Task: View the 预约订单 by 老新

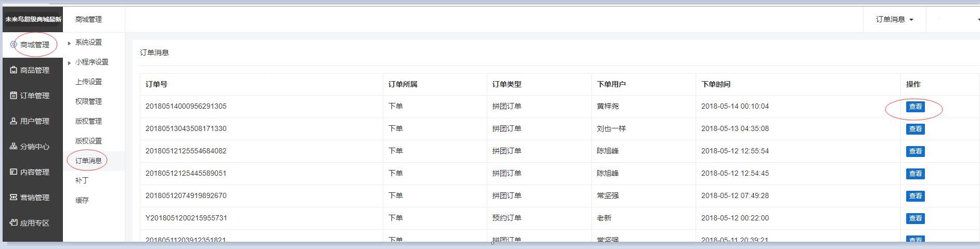Action: pyautogui.click(x=915, y=218)
